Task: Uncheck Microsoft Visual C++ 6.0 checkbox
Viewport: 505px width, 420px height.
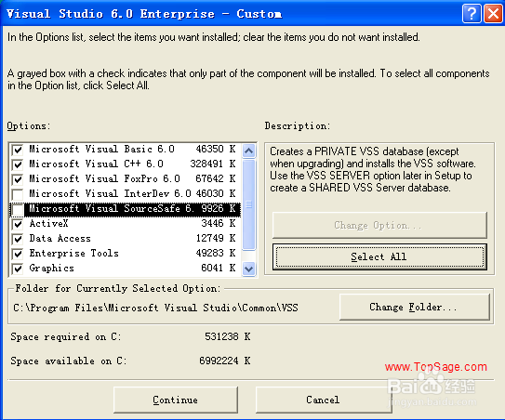Action: tap(18, 164)
